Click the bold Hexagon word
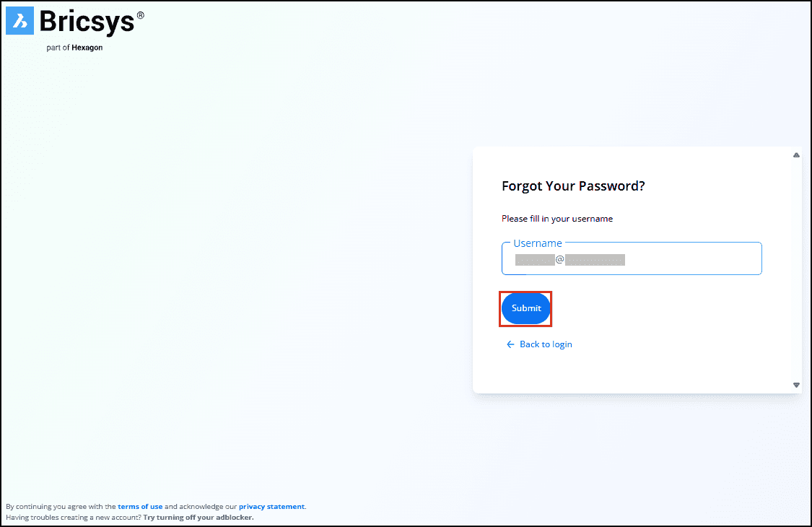This screenshot has width=812, height=527. [87, 48]
